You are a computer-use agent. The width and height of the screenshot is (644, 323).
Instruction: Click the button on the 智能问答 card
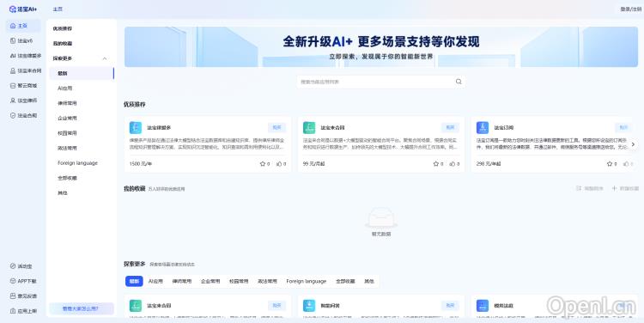point(450,305)
